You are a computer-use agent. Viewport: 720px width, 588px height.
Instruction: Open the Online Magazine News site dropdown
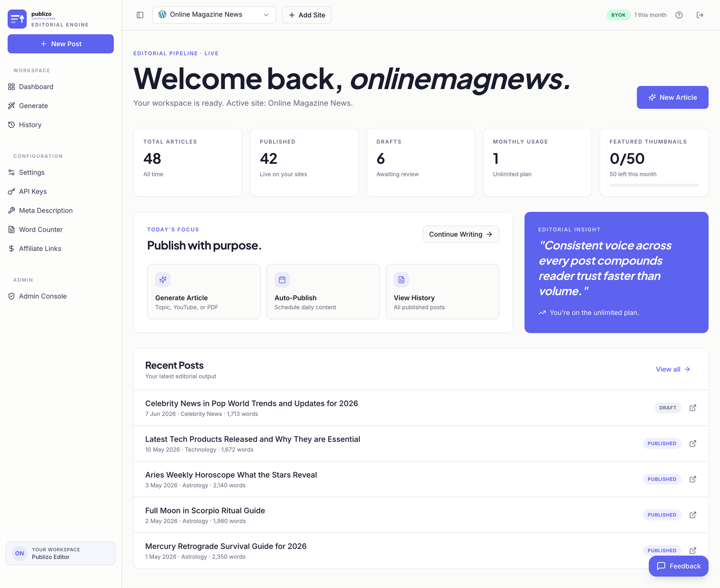214,15
